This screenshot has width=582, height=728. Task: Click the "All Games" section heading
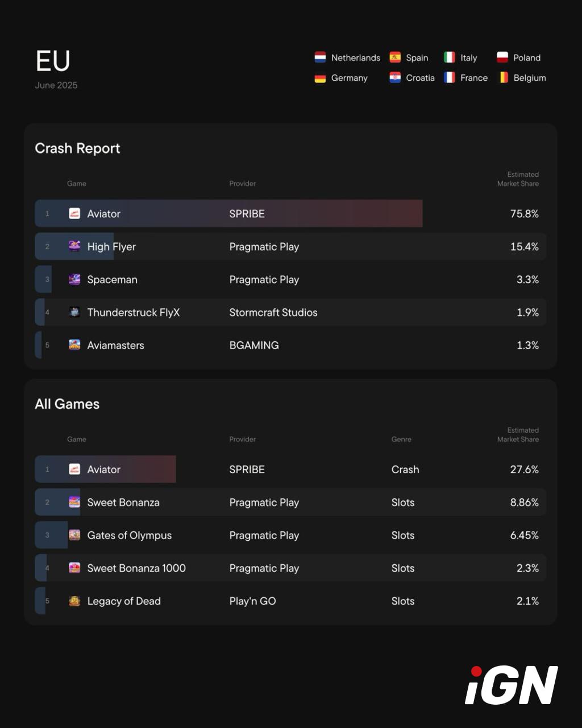click(67, 404)
